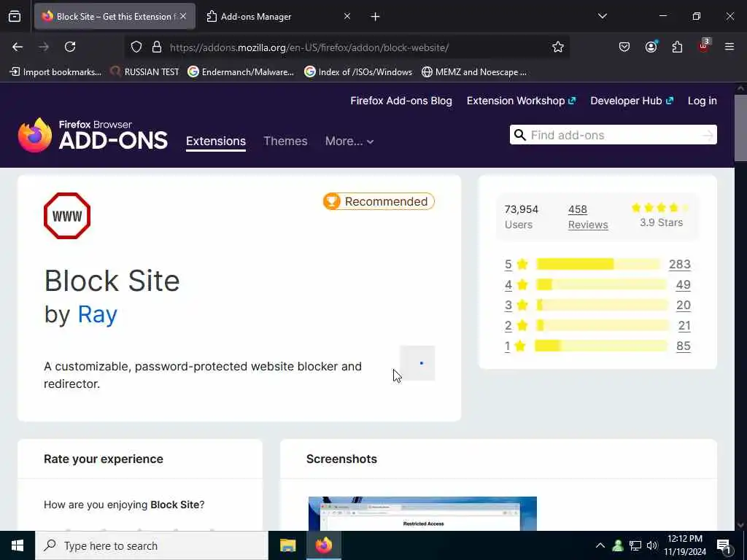This screenshot has height=560, width=747.
Task: Show hidden tray icons chevron
Action: pos(600,545)
